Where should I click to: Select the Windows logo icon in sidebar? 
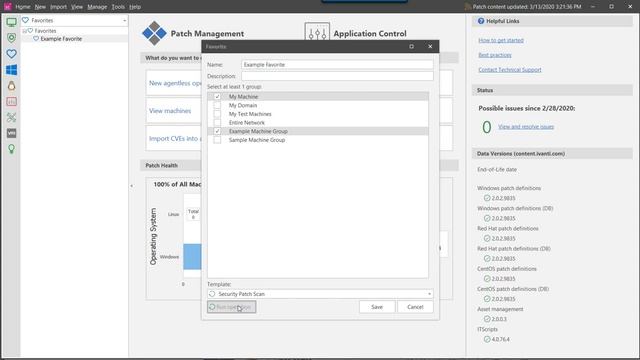point(11,70)
